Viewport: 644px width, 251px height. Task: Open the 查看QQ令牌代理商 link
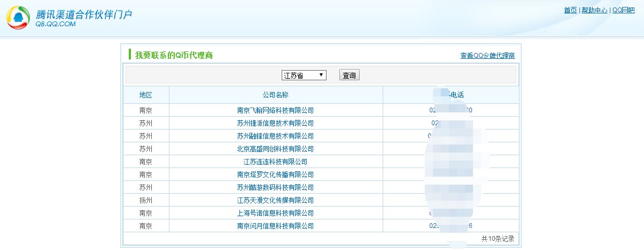click(x=487, y=56)
